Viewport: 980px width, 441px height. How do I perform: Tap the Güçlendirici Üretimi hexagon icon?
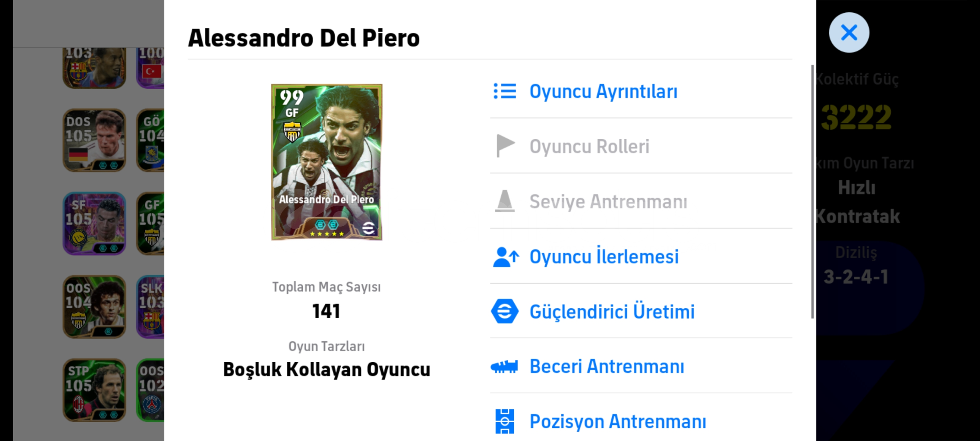pos(504,312)
